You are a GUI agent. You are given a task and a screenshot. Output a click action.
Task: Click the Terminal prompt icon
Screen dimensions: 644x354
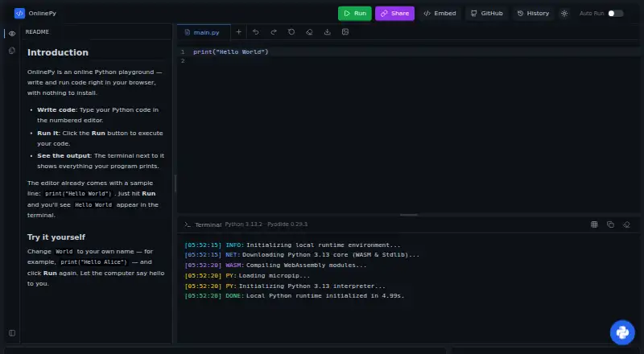pos(188,224)
